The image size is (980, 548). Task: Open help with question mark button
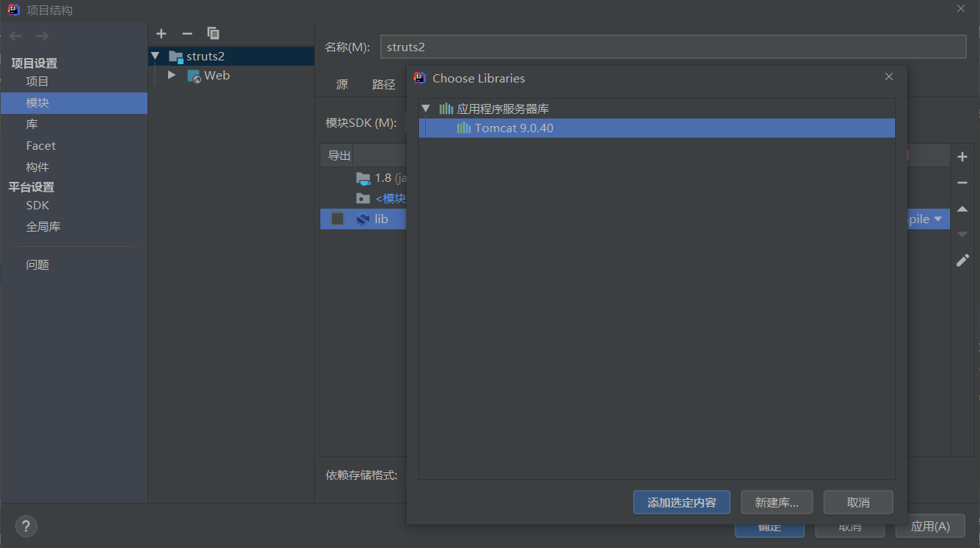click(26, 526)
